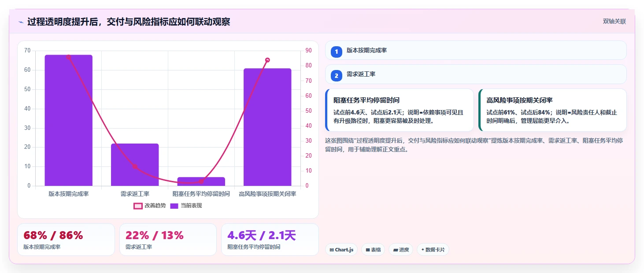Click the pink 改善趋势 legend swatch
Viewport: 644px width, 273px height.
[x=138, y=206]
